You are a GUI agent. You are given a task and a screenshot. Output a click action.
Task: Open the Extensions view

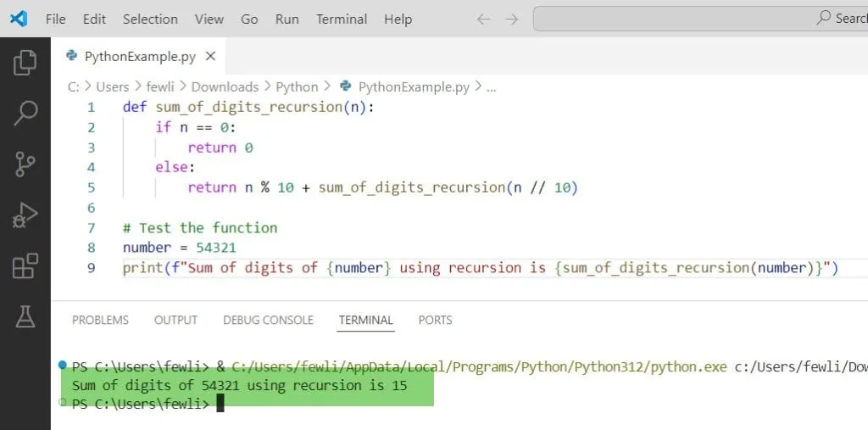25,265
